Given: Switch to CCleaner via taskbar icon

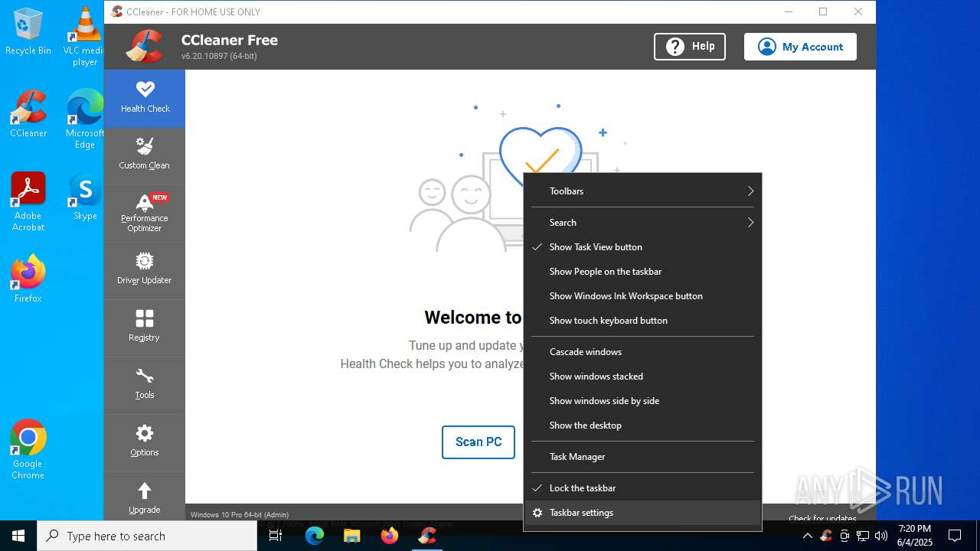Looking at the screenshot, I should click(427, 536).
